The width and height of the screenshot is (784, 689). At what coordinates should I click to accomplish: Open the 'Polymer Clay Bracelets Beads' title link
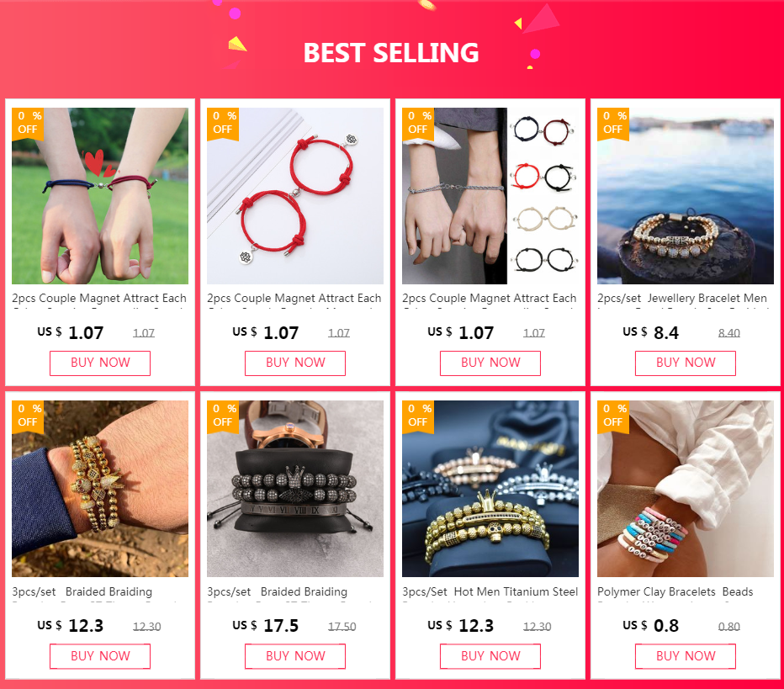(x=675, y=592)
